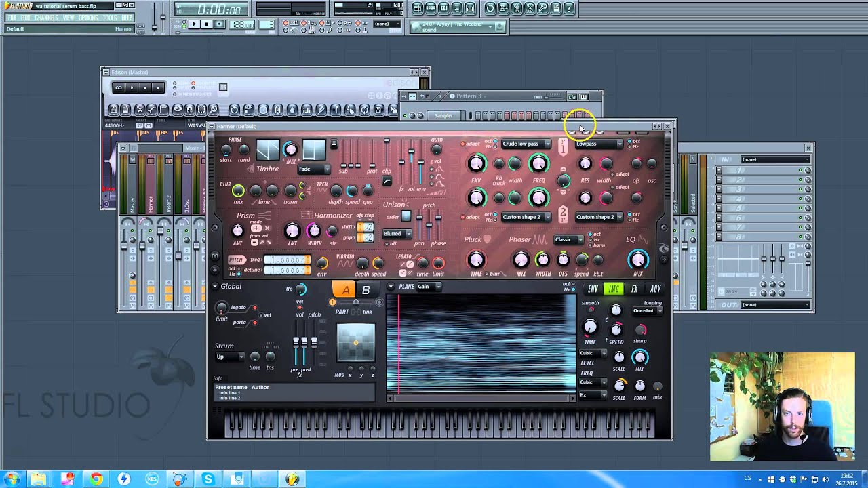Viewport: 868px width, 488px height.
Task: Expand the Global section arrow
Action: (216, 287)
